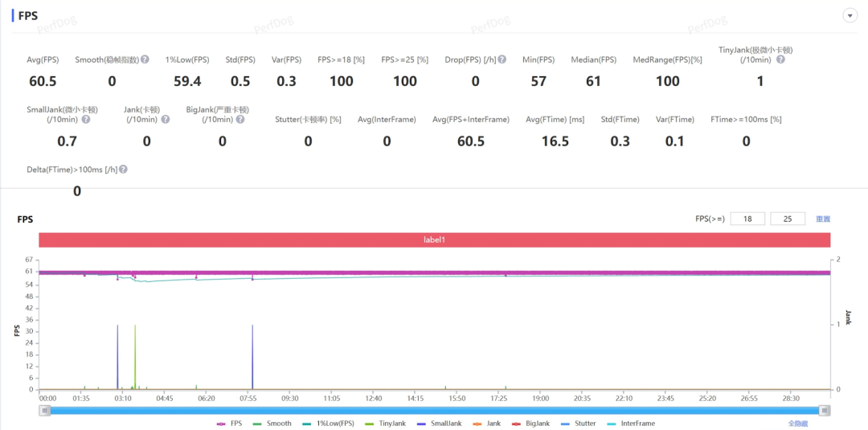Click the 重置 reset link
The image size is (868, 430).
[x=823, y=219]
